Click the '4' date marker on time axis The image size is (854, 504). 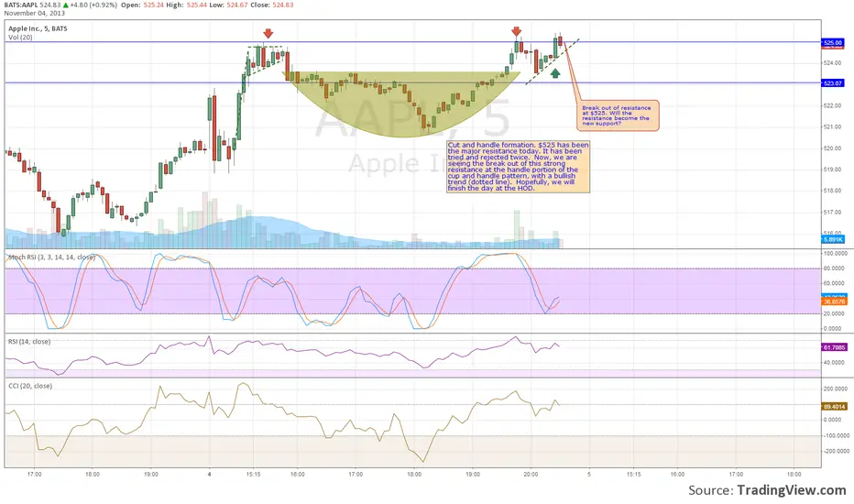coord(209,474)
